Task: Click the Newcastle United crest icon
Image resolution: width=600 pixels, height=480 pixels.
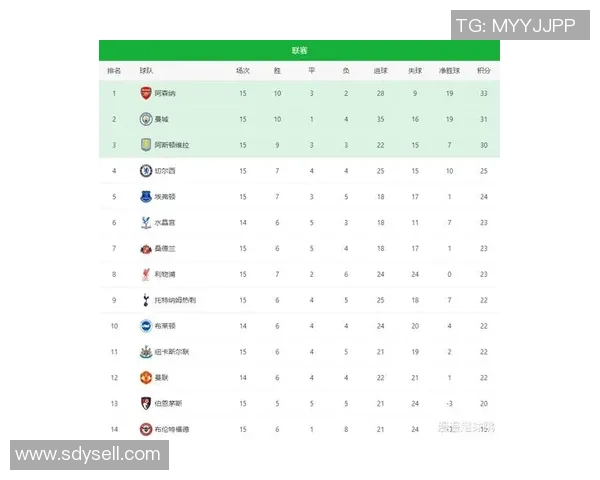Action: (x=146, y=351)
